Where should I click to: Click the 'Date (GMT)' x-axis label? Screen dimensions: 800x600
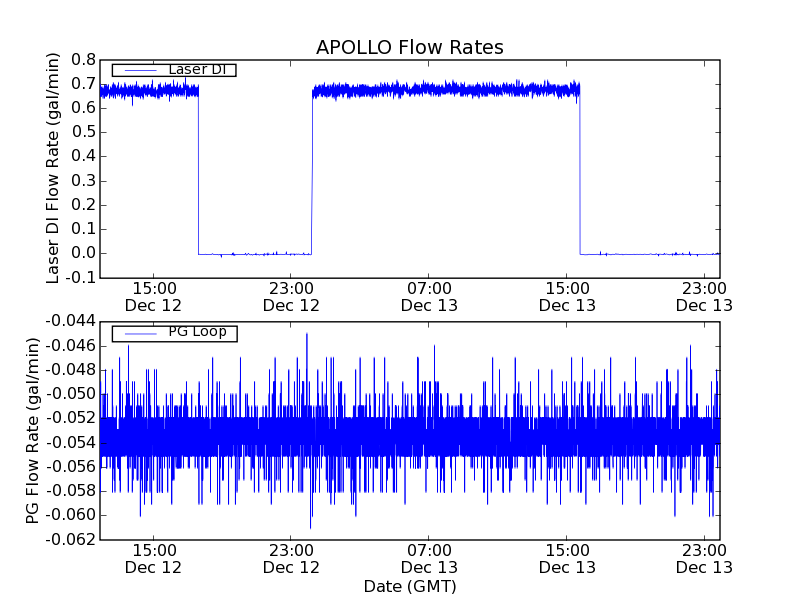(410, 586)
